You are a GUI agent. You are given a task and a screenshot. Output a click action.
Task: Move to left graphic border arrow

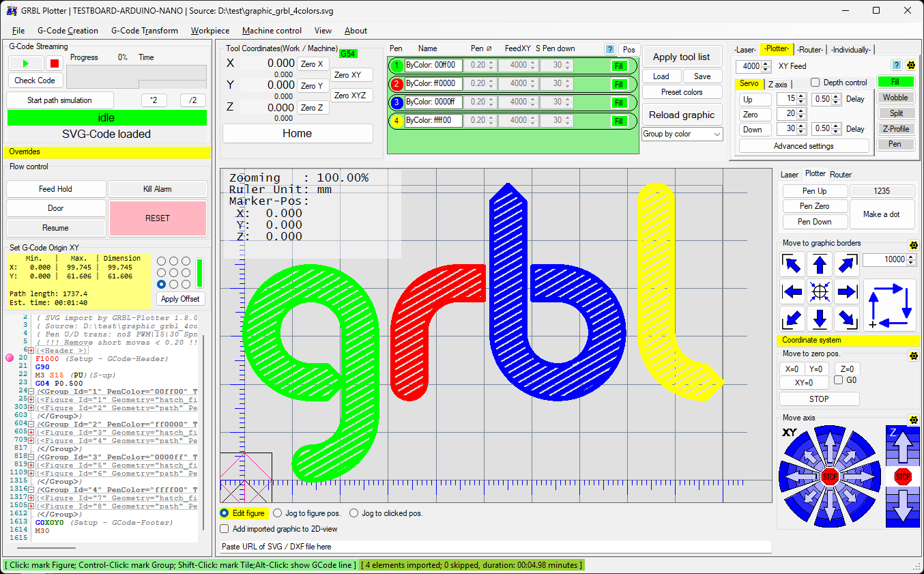792,292
